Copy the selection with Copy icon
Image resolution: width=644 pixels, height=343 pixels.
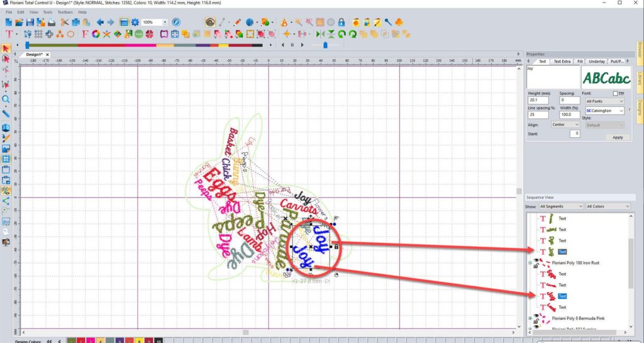75,22
